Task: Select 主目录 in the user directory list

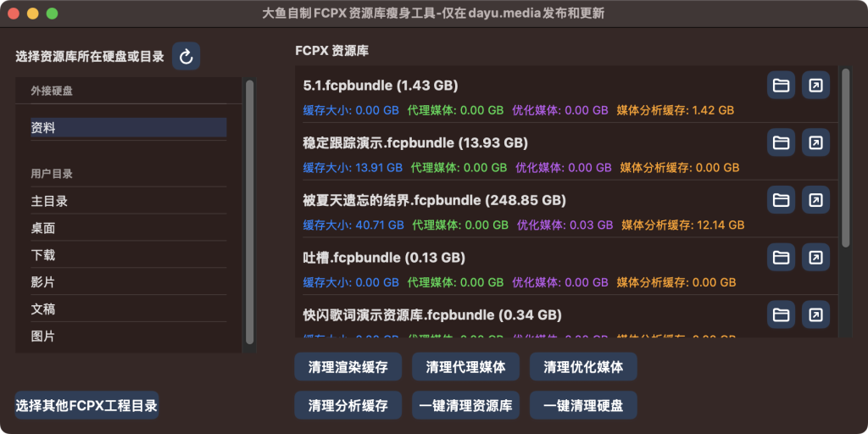Action: [129, 201]
